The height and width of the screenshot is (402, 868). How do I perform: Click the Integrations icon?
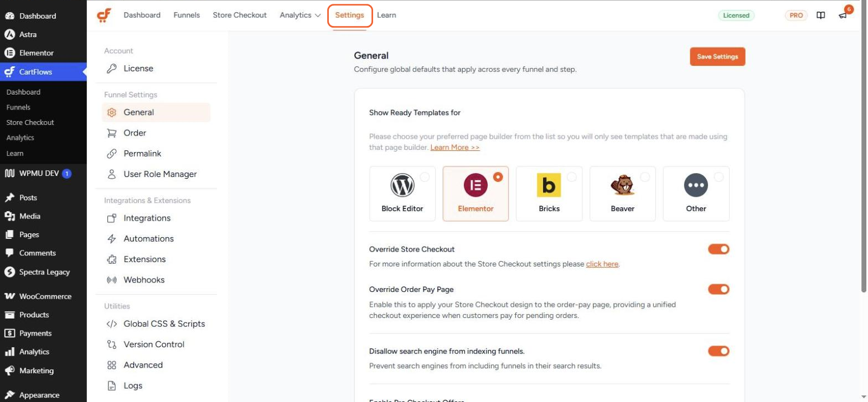tap(112, 218)
